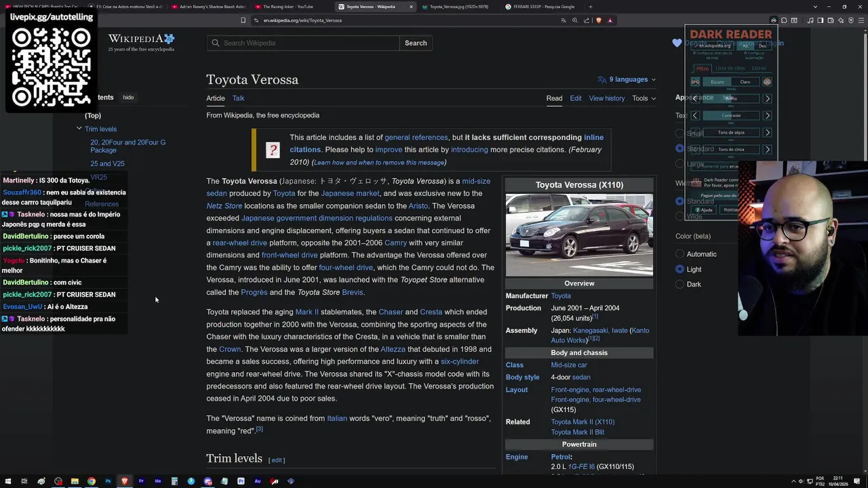Click Task View on the taskbar
This screenshot has width=868, height=488.
24,481
